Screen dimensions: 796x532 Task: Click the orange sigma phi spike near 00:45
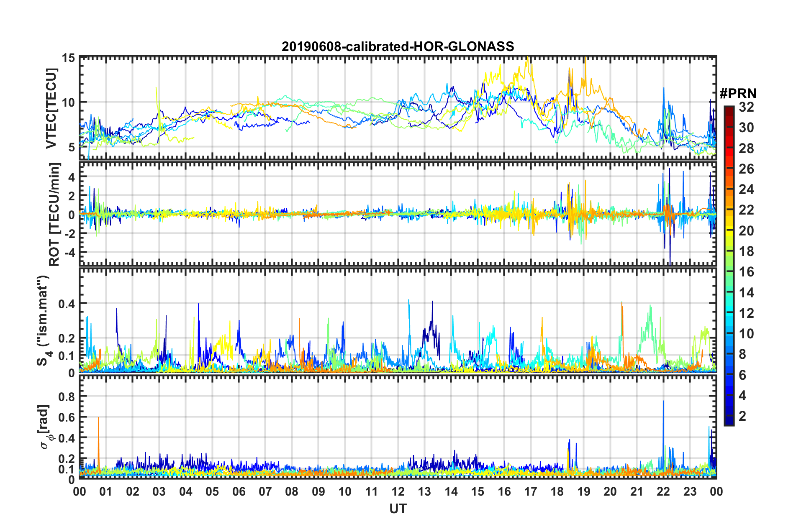pyautogui.click(x=98, y=443)
